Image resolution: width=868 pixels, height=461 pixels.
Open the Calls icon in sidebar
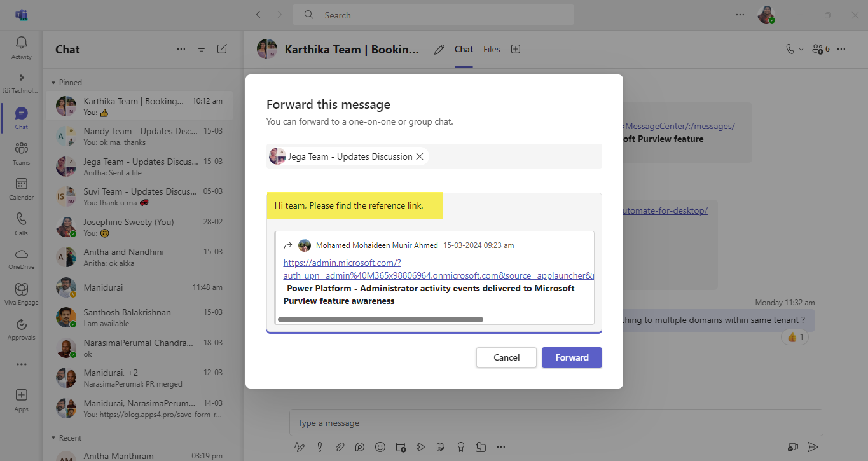pyautogui.click(x=21, y=223)
